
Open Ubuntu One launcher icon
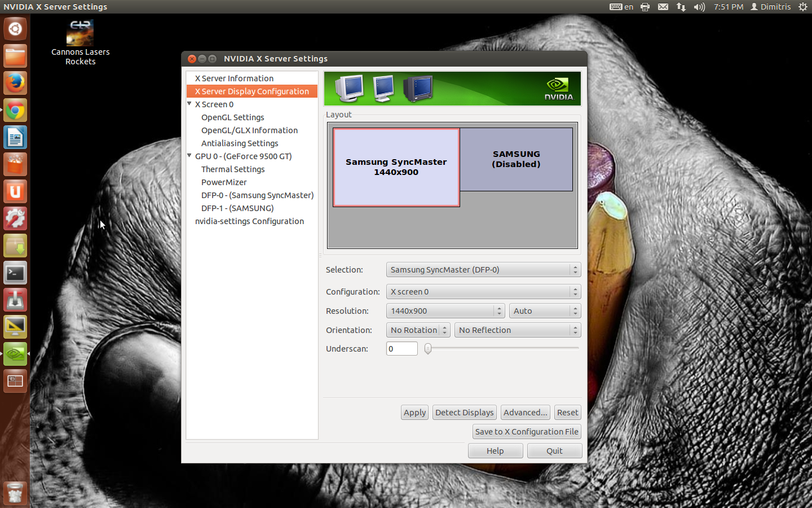tap(15, 191)
